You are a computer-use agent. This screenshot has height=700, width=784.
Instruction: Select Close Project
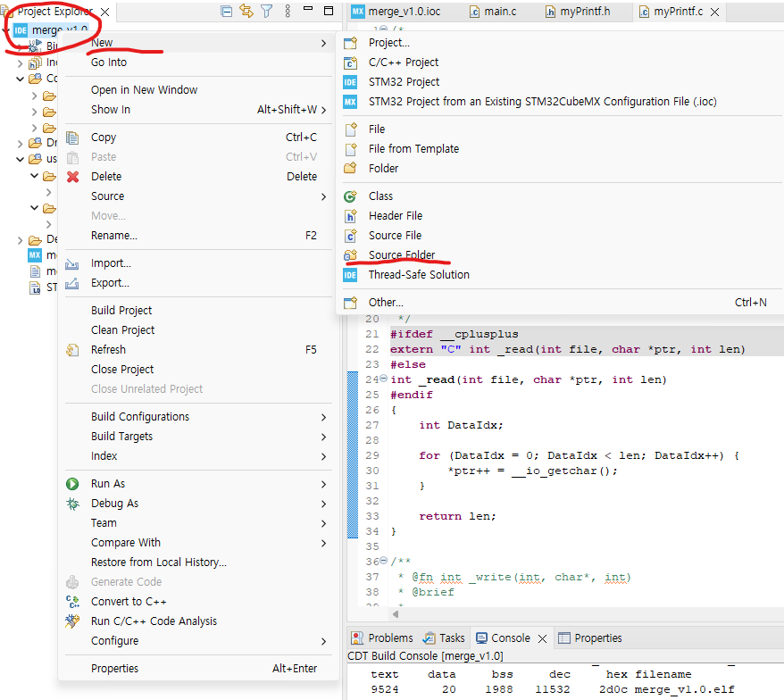tap(122, 370)
